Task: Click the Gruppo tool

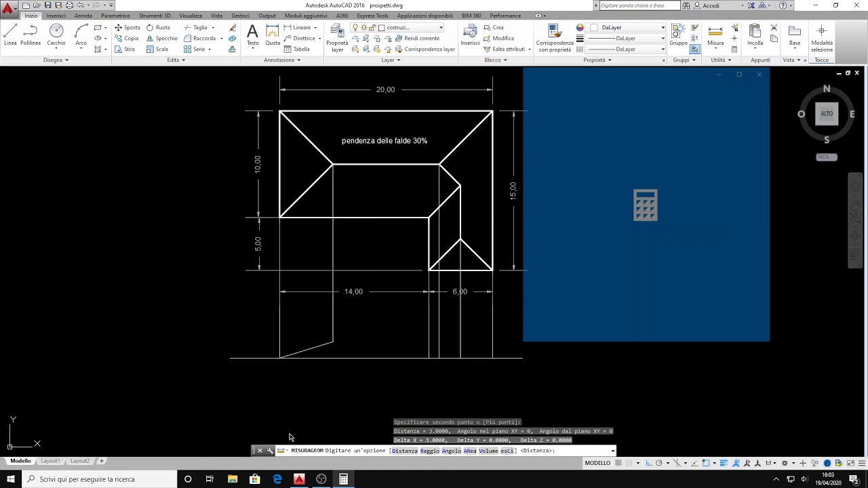Action: (678, 35)
